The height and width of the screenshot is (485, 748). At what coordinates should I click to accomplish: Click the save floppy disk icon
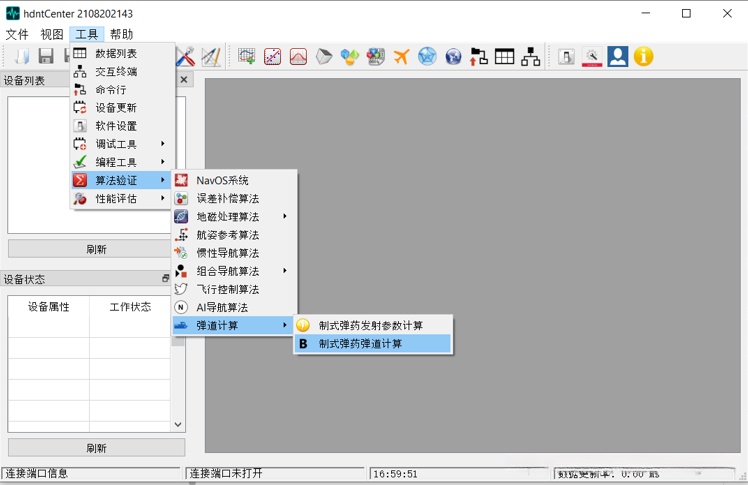(x=46, y=56)
